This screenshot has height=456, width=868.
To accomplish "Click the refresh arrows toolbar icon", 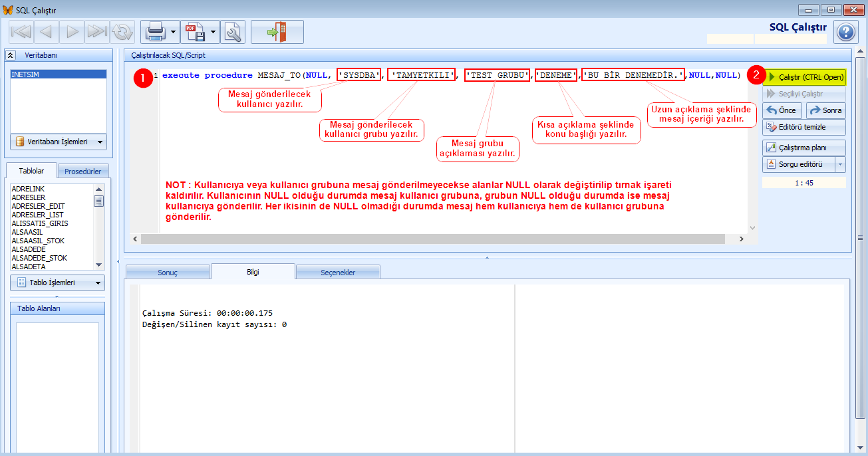I will [x=122, y=31].
